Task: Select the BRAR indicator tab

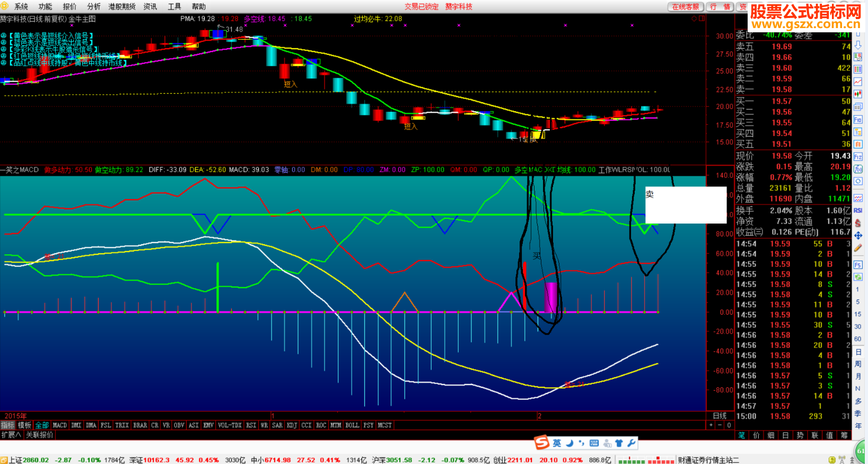Action: [140, 425]
